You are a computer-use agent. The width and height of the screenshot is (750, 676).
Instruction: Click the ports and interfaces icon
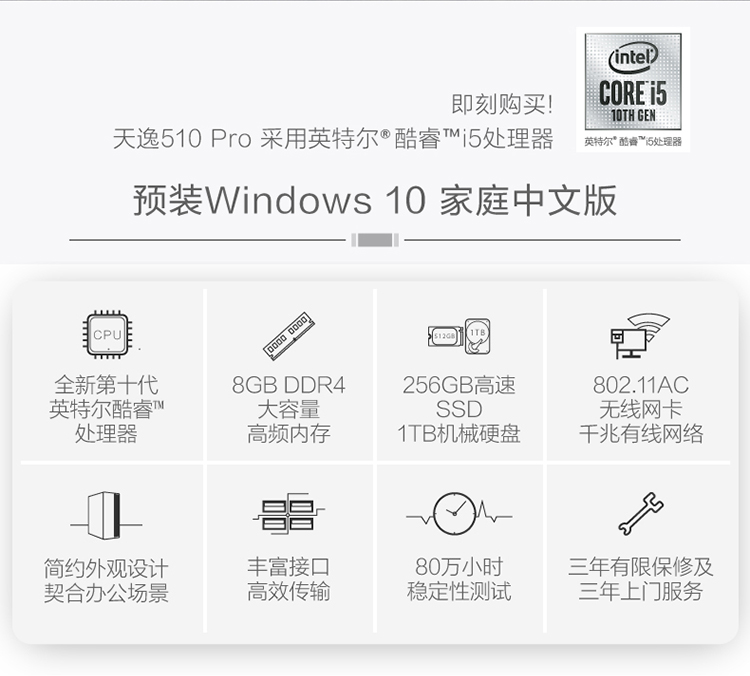(288, 513)
